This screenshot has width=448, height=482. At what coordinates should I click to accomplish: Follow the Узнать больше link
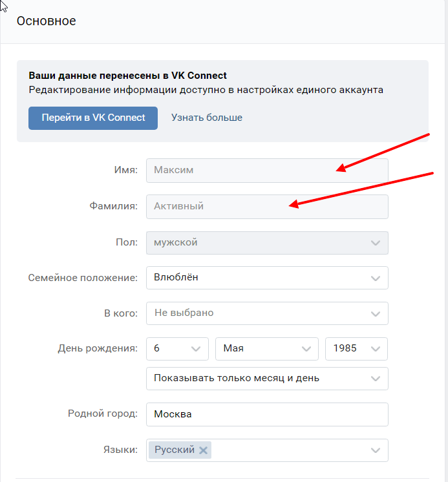(x=207, y=118)
